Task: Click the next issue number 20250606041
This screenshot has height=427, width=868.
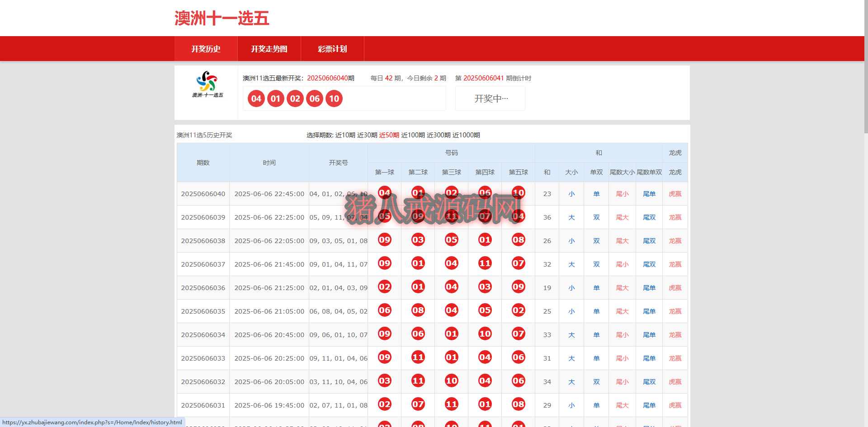Action: [x=483, y=78]
